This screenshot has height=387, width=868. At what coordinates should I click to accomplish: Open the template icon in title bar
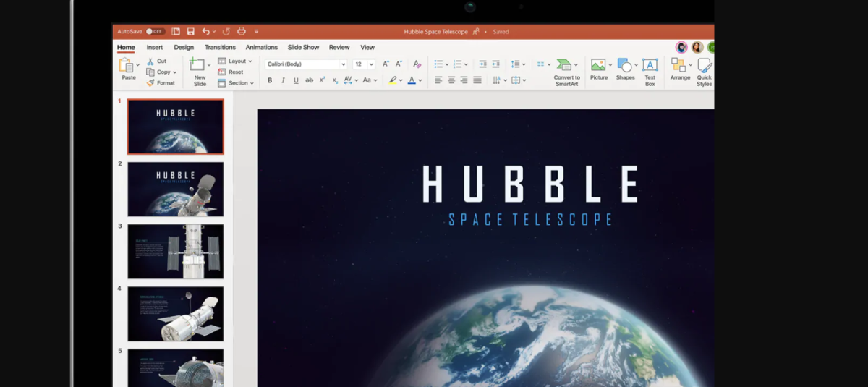176,32
